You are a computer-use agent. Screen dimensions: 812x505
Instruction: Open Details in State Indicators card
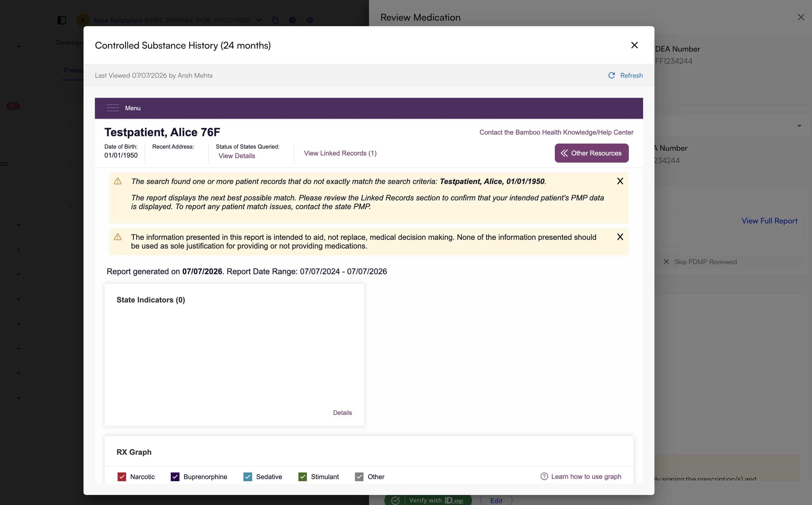point(342,412)
